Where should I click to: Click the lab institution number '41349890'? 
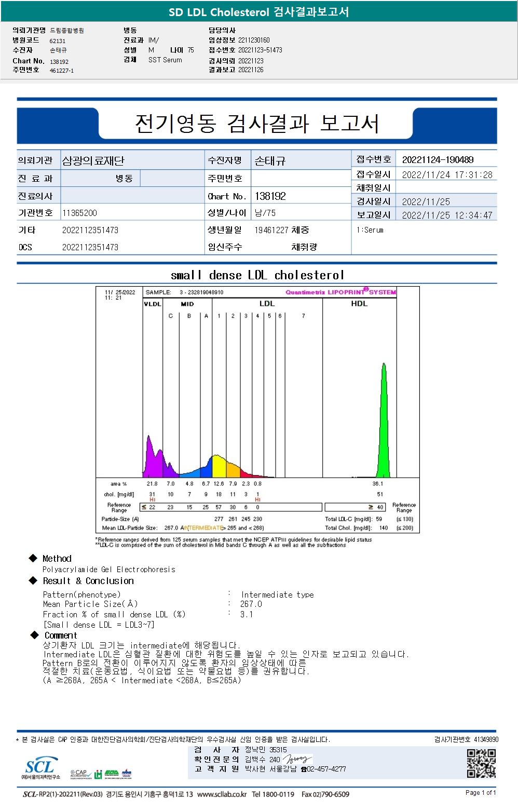486,739
